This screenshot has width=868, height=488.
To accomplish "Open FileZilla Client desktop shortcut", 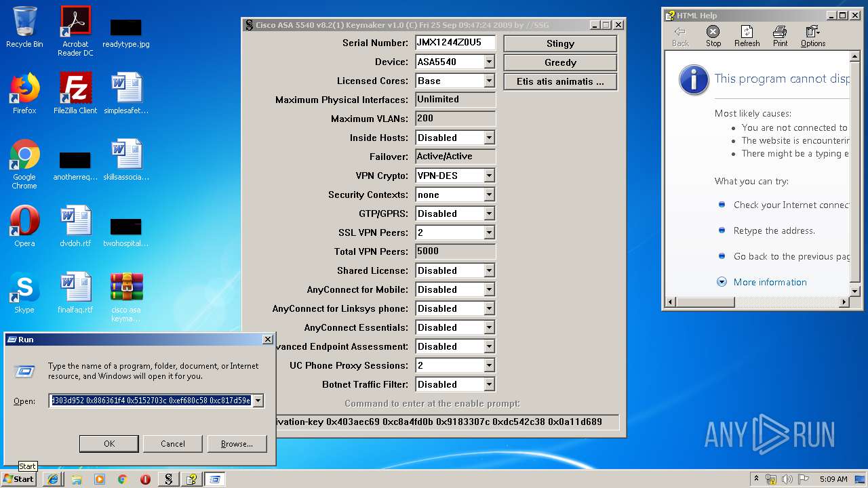I will click(75, 94).
